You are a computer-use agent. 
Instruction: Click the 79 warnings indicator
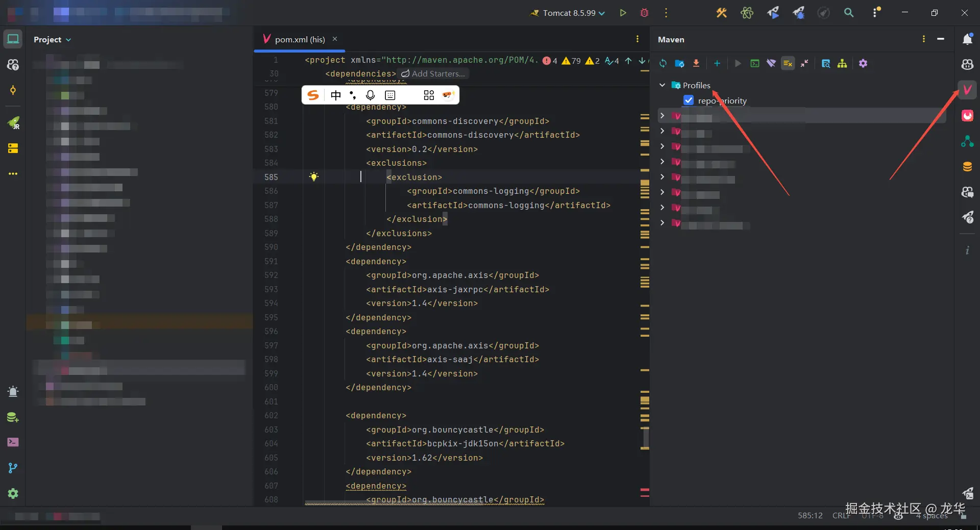point(571,61)
